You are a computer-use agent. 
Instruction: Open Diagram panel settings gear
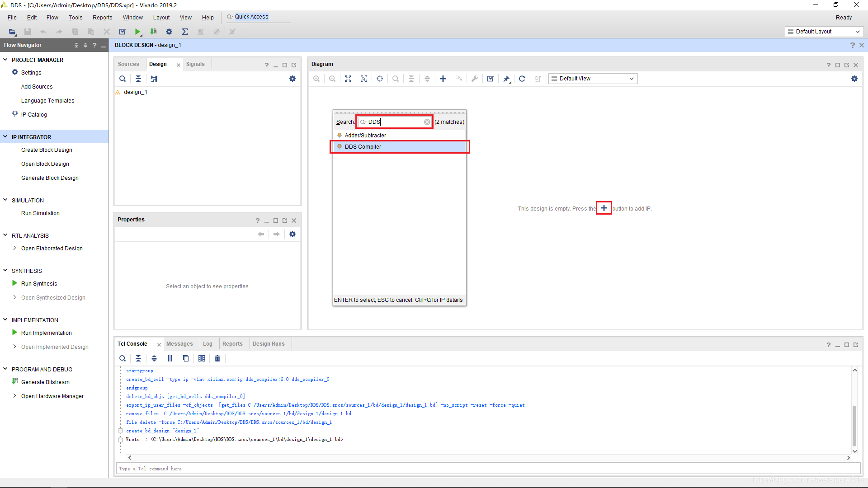click(854, 79)
